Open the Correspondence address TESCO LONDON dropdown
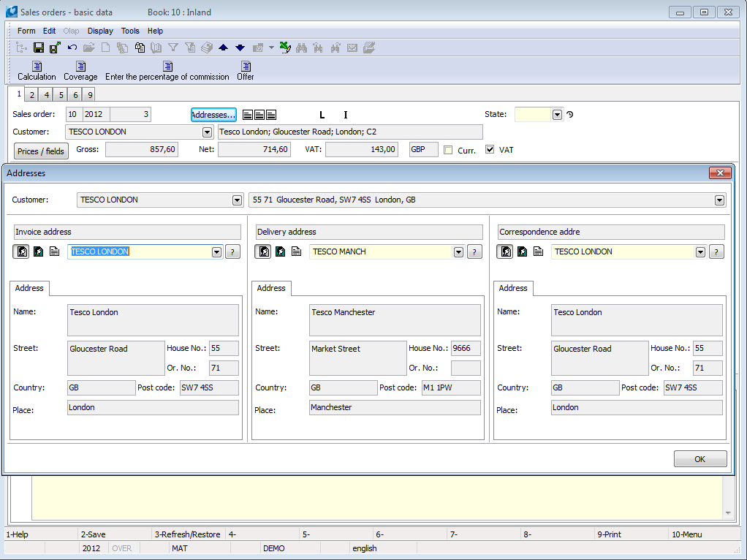This screenshot has width=747, height=560. point(700,252)
